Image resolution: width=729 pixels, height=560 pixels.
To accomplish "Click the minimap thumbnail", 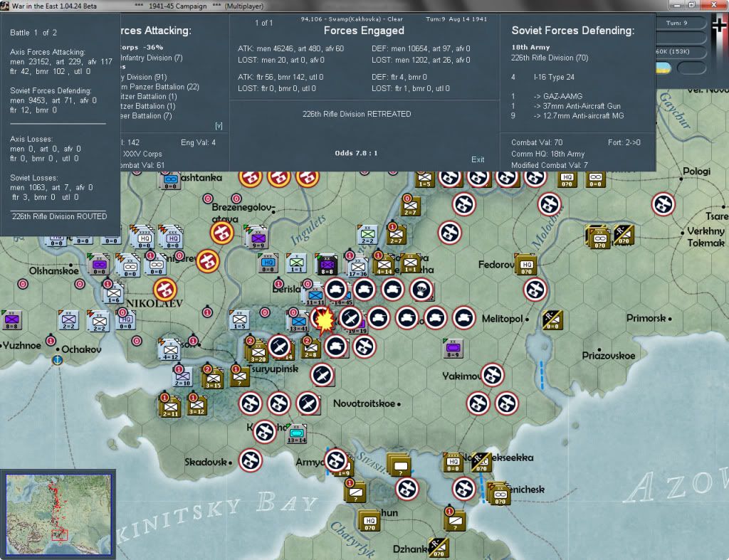I will pyautogui.click(x=58, y=514).
